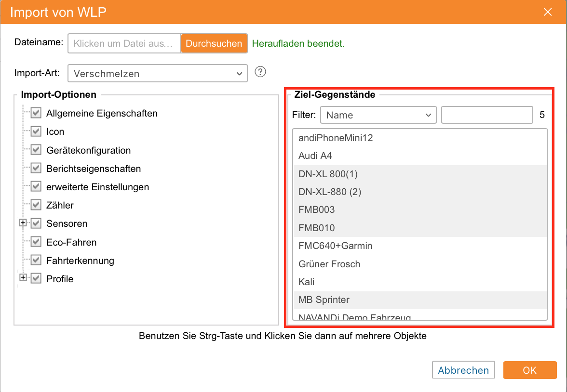Expand the Profile tree node
The width and height of the screenshot is (567, 392).
[22, 278]
